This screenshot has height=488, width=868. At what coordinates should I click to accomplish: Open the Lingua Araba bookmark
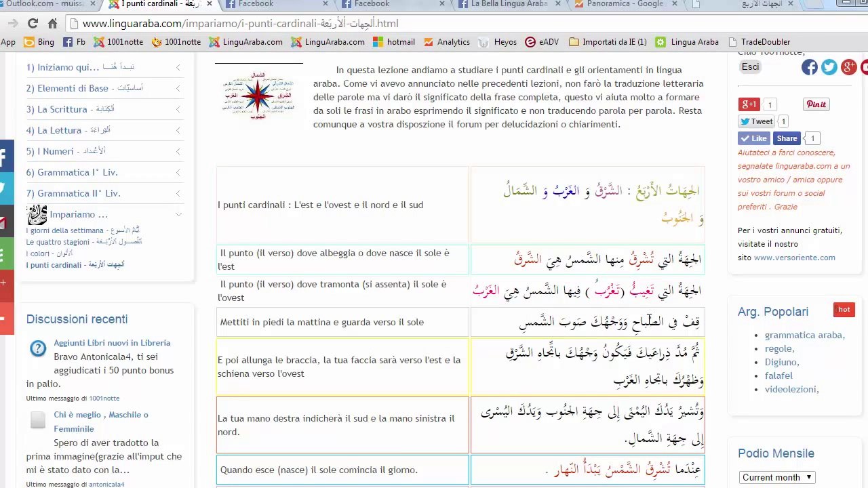point(688,42)
